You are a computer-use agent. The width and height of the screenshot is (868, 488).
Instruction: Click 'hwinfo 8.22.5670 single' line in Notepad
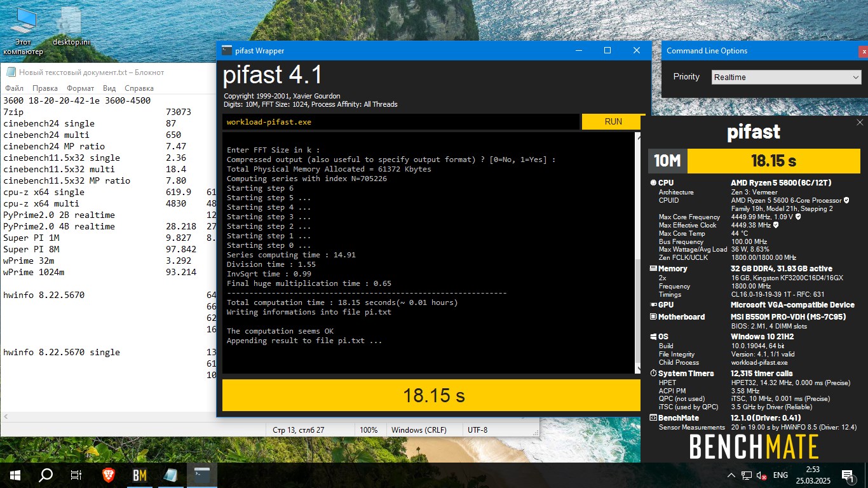click(x=62, y=352)
